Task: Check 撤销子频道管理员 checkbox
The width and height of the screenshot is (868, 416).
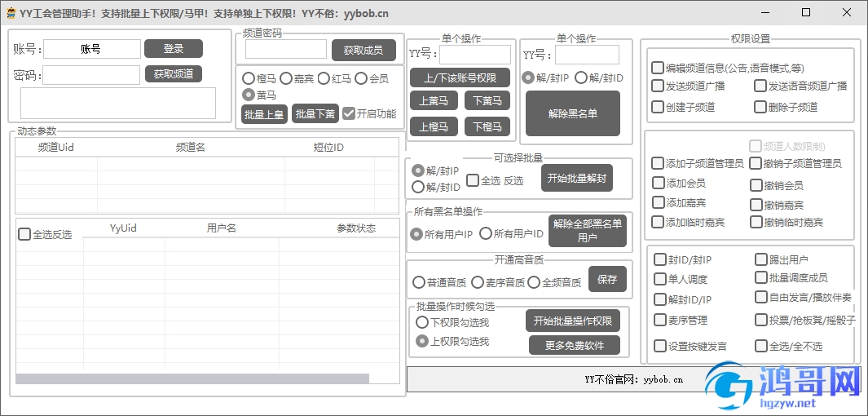Action: (x=756, y=163)
